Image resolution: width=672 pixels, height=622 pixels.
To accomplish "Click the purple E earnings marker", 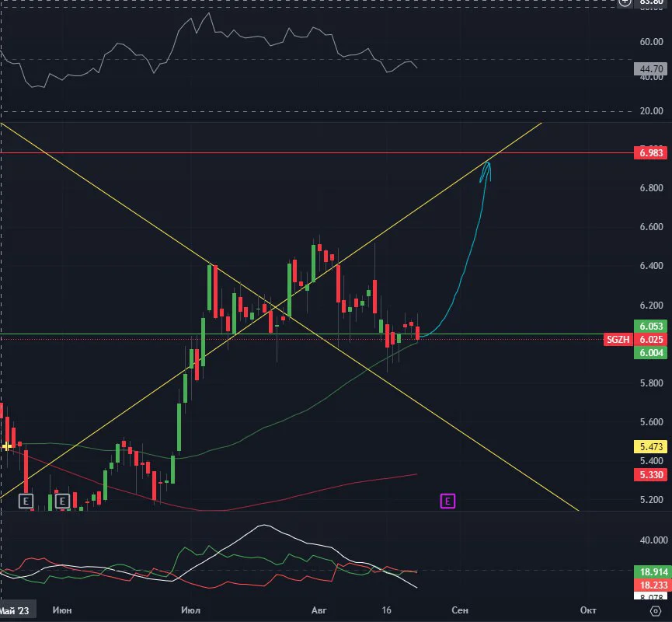I will click(x=447, y=501).
